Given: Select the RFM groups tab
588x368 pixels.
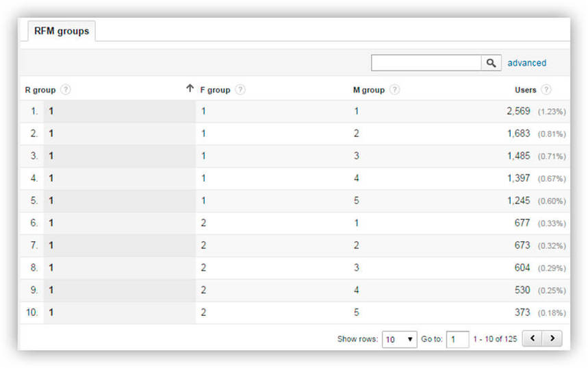Looking at the screenshot, I should click(x=62, y=31).
